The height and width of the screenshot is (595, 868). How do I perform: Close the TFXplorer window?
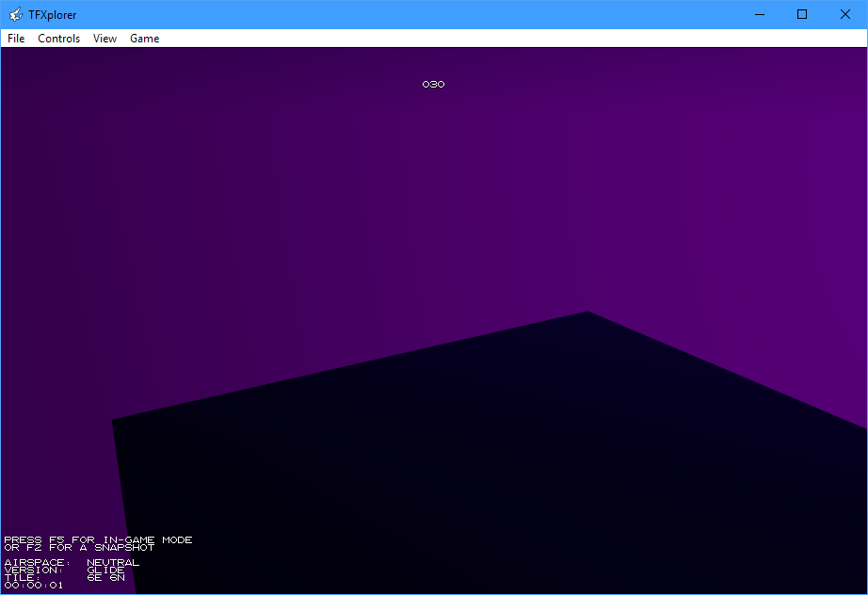coord(845,14)
